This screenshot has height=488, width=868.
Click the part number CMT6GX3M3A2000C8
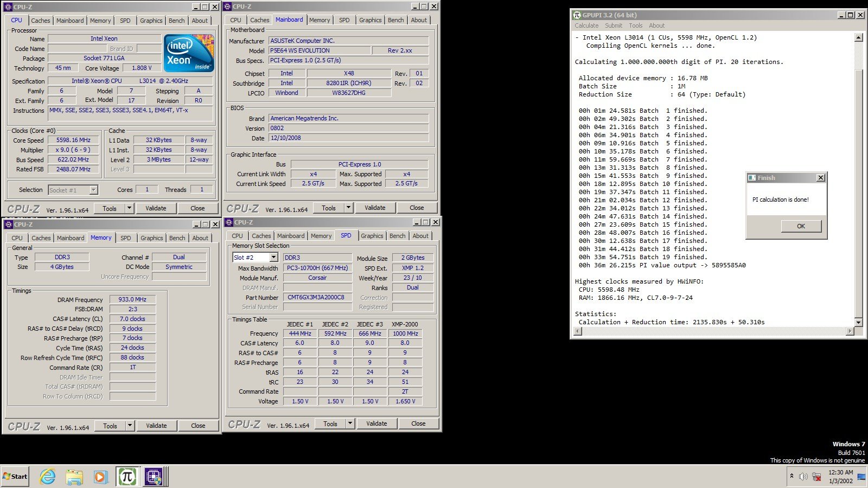[x=317, y=297]
